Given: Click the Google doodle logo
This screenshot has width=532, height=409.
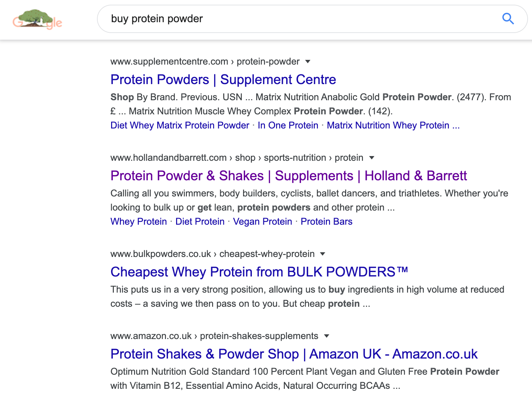Looking at the screenshot, I should [37, 20].
